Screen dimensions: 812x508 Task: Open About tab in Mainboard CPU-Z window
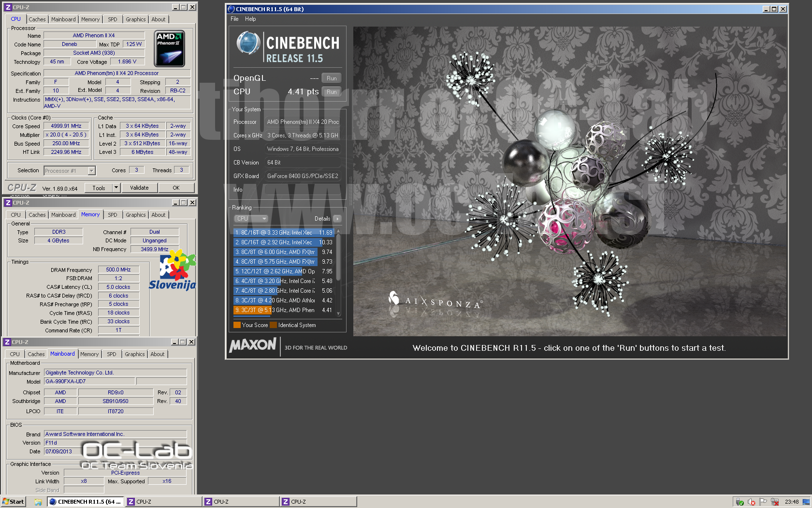[x=157, y=354]
